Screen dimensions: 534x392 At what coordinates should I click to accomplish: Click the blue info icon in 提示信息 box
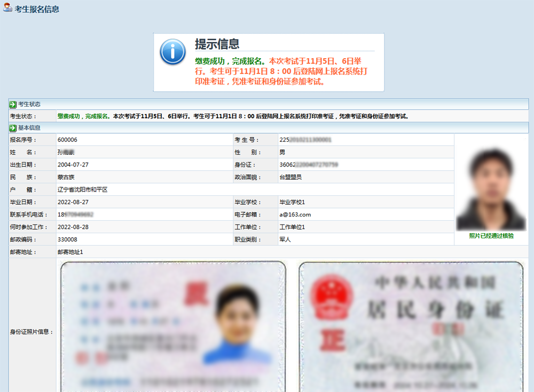tap(173, 52)
